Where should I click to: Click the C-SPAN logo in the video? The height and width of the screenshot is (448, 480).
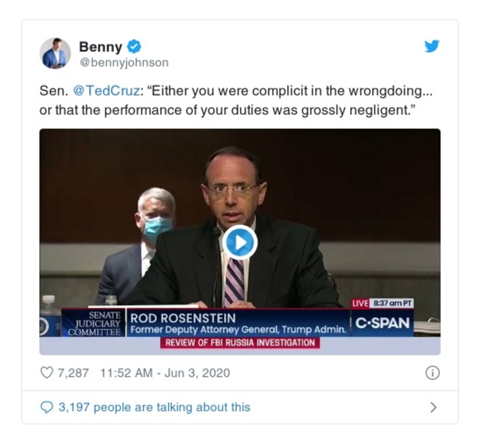(x=382, y=323)
